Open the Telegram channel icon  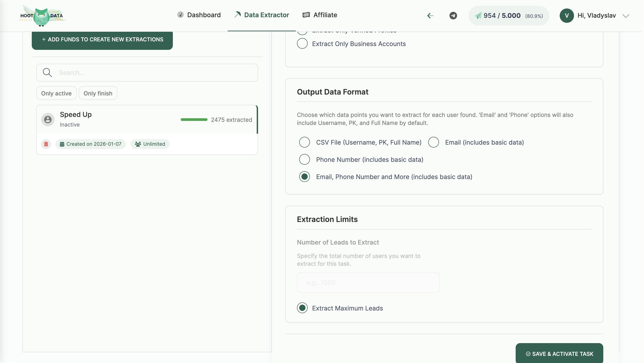coord(453,15)
